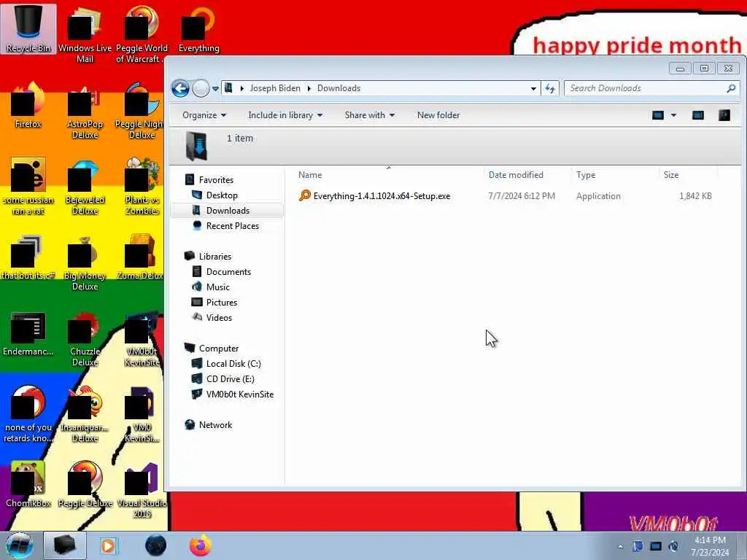747x560 pixels.
Task: Refresh the Downloads folder view
Action: [550, 88]
